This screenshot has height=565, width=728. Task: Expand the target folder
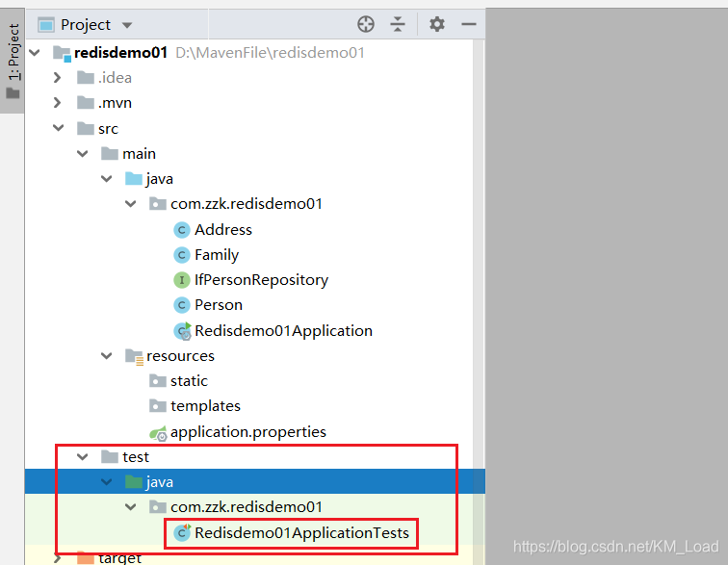pos(58,558)
